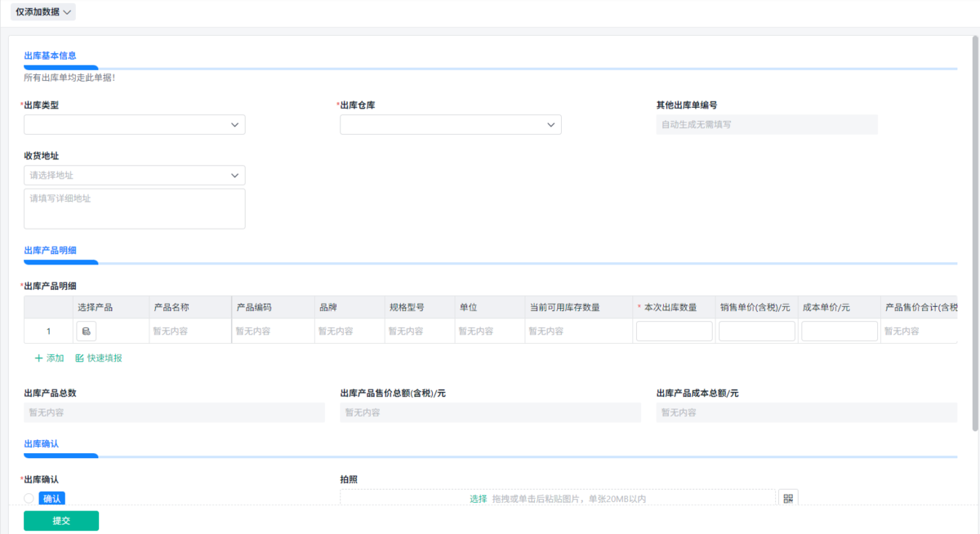Click the 本次出库数量 input in row 1
Image resolution: width=980 pixels, height=534 pixels.
click(x=674, y=331)
